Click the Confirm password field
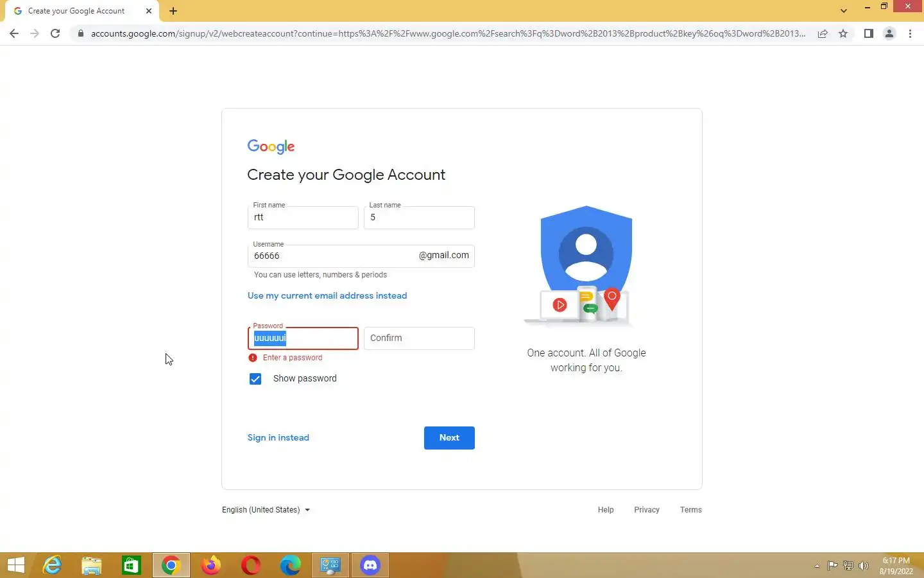Viewport: 924px width, 578px height. click(x=419, y=338)
